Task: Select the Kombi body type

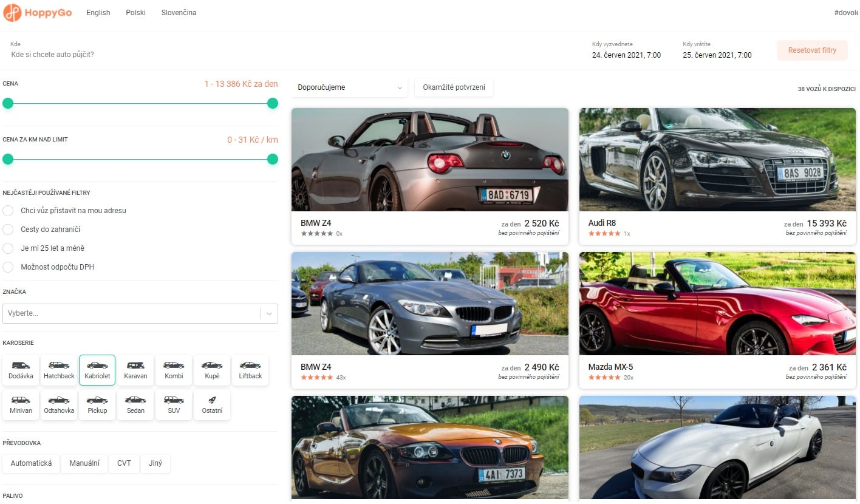Action: point(174,370)
